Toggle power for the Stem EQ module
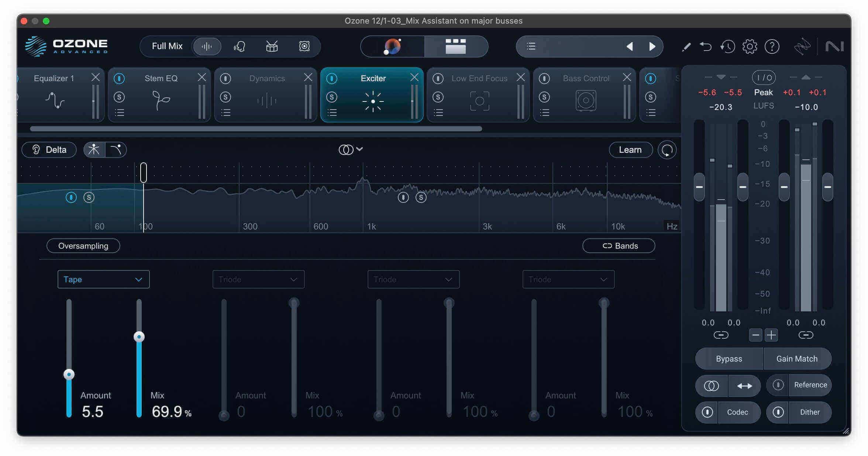The image size is (868, 456). tap(119, 78)
